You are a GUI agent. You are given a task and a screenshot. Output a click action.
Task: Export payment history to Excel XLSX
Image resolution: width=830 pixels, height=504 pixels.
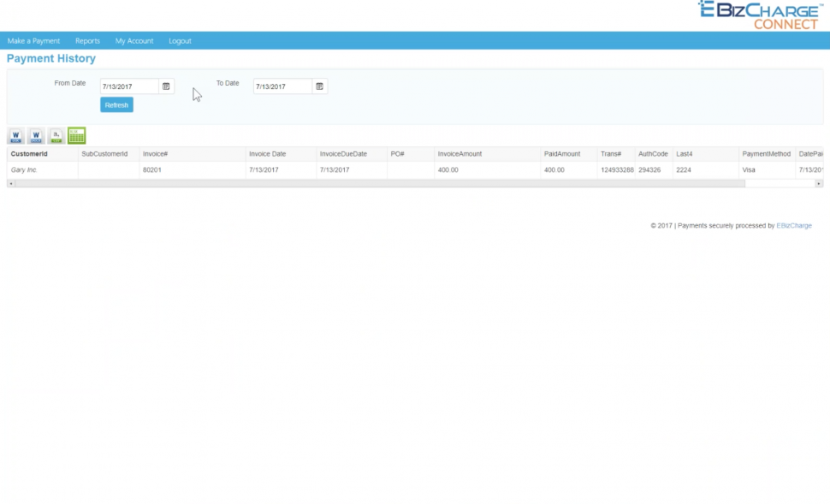[76, 135]
